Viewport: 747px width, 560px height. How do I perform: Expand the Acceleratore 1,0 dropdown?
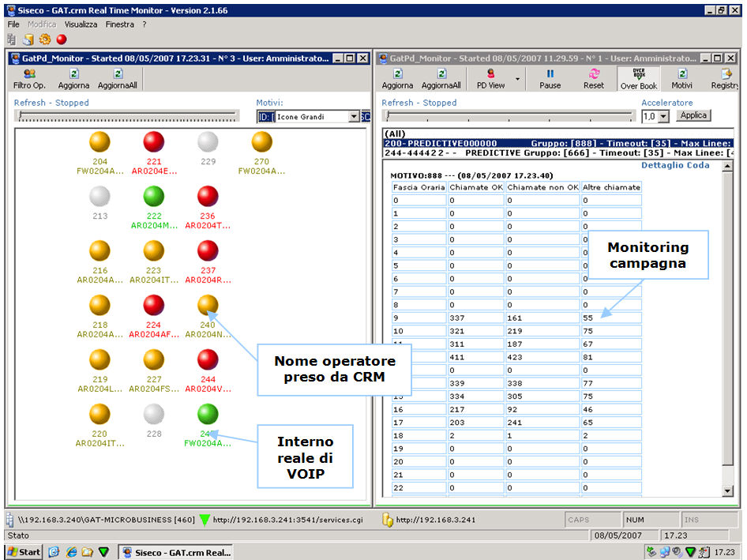tap(663, 117)
